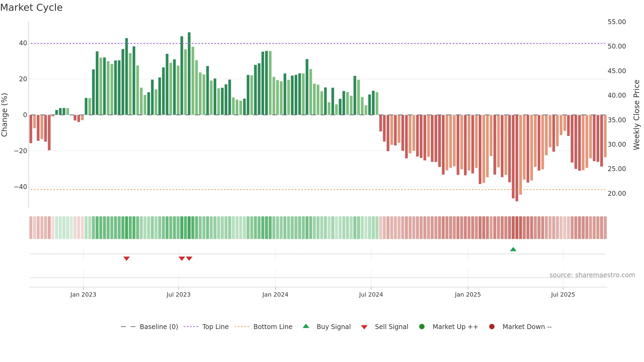Click the Market Down -- red dot
This screenshot has height=362, width=644.
pyautogui.click(x=492, y=327)
